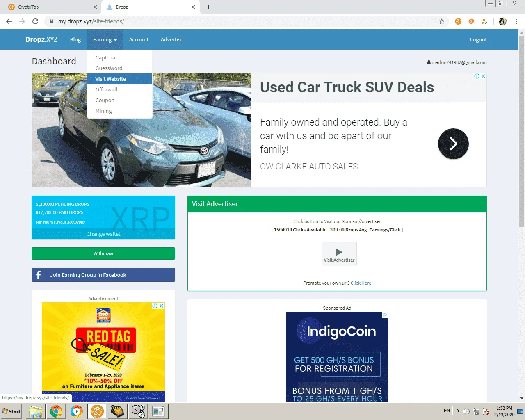The height and width of the screenshot is (420, 525).
Task: Open the keyhole-lock browser icon in the taskbar
Action: tap(77, 411)
